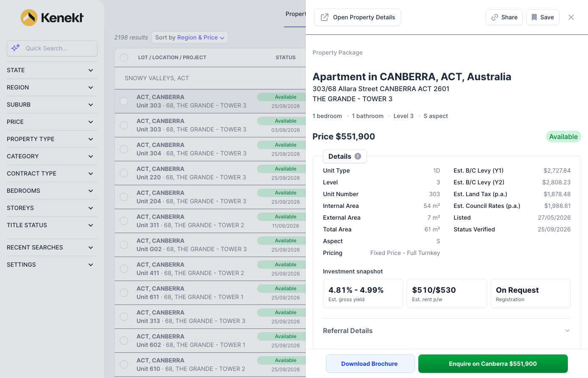The width and height of the screenshot is (588, 378).
Task: Open the Sort by Region & Price dropdown
Action: click(x=190, y=37)
